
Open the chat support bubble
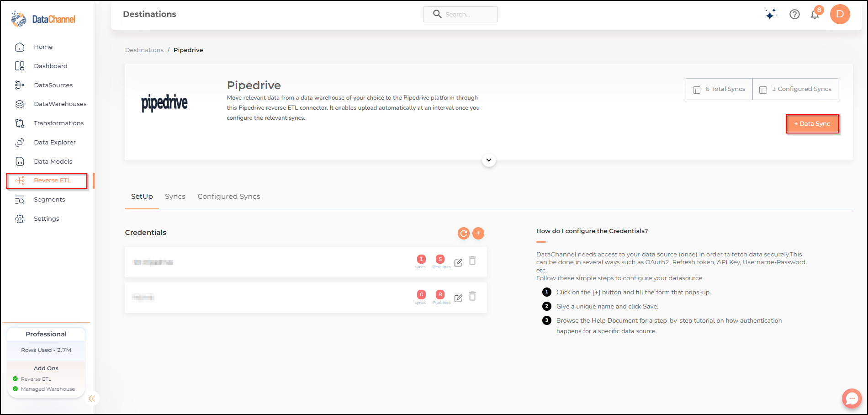pos(852,399)
